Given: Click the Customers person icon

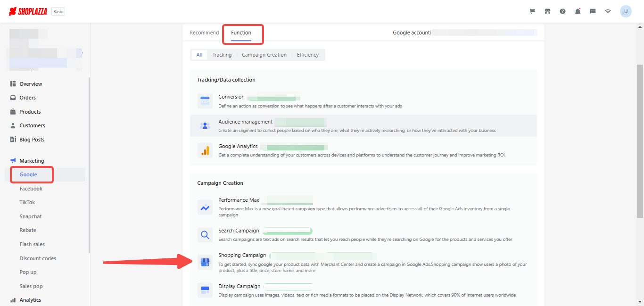Looking at the screenshot, I should point(13,125).
